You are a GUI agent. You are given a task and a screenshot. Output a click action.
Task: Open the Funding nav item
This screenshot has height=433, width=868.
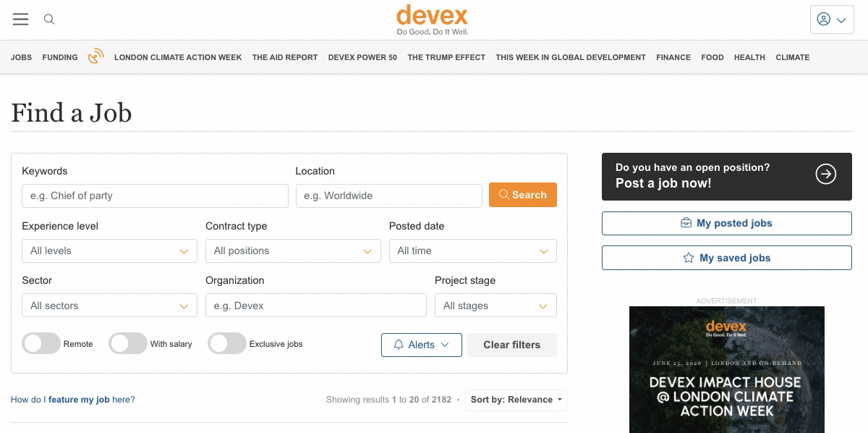click(60, 57)
